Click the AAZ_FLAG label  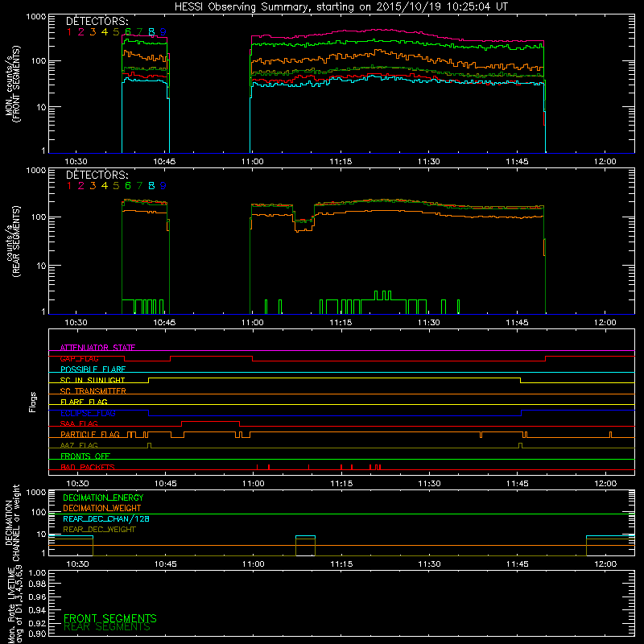[79, 445]
